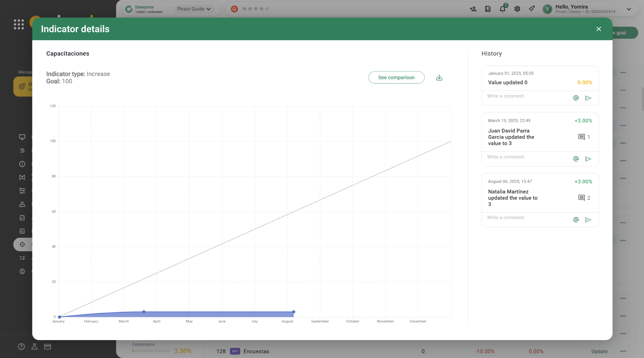
Task: Click Update link in Encuestas row
Action: (599, 351)
